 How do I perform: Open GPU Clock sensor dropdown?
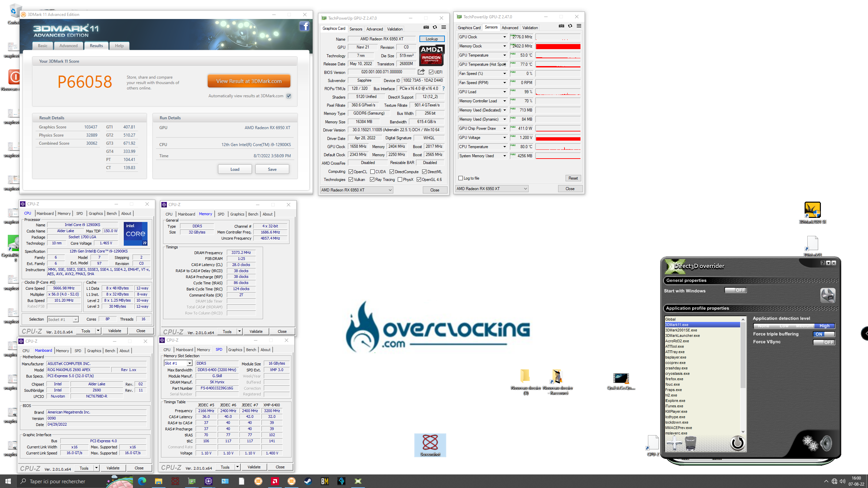click(x=504, y=37)
